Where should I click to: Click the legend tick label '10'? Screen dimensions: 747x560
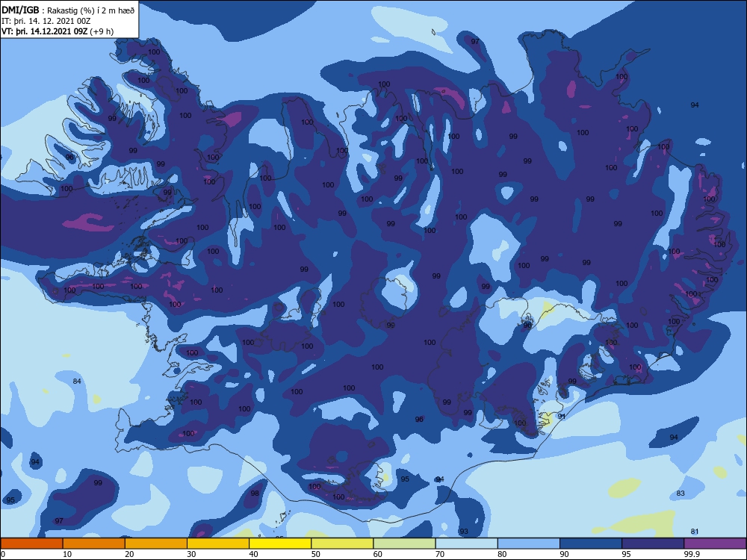(x=67, y=554)
